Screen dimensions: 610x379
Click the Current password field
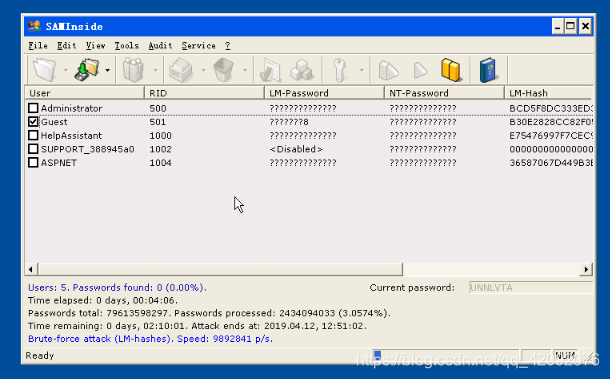click(531, 288)
